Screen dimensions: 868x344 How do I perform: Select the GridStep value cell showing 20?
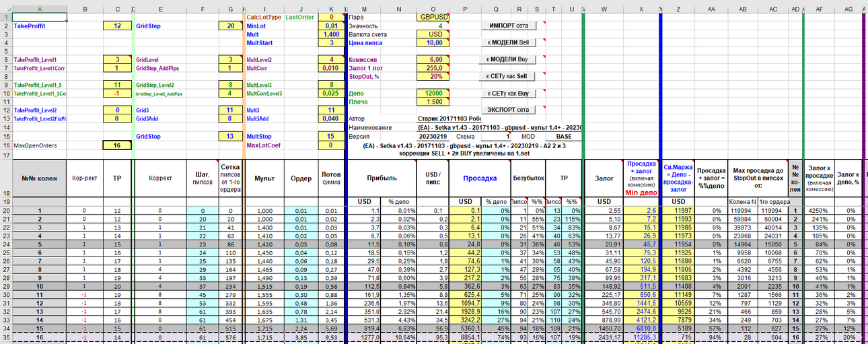(x=231, y=26)
